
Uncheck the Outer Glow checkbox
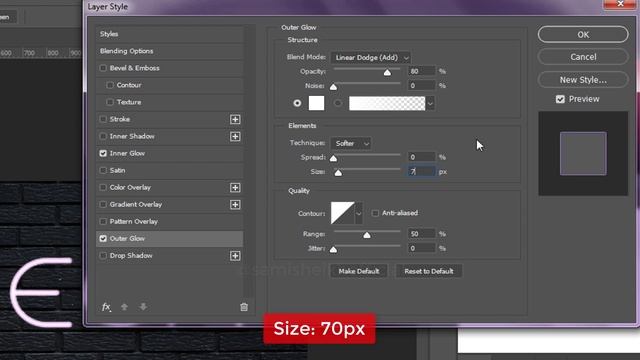point(103,238)
